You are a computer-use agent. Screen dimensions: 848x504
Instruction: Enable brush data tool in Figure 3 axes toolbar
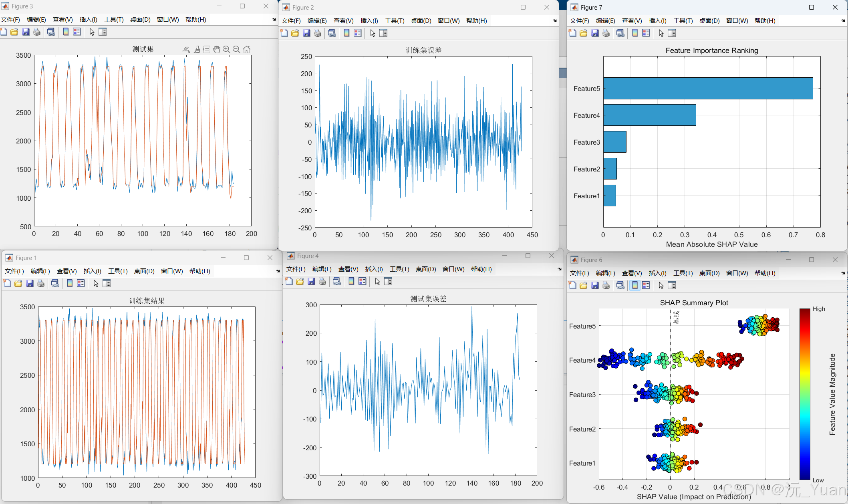(197, 49)
